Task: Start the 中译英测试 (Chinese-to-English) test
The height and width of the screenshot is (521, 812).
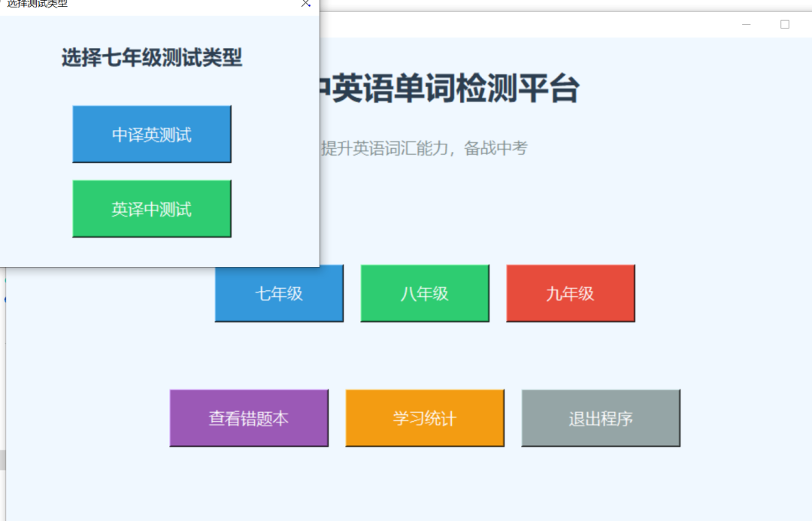Action: tap(151, 133)
